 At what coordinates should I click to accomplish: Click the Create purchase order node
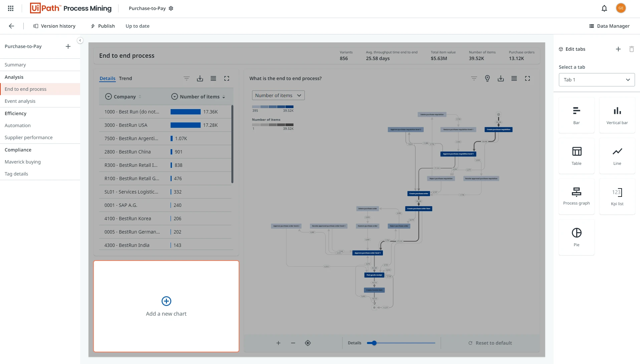tap(419, 194)
